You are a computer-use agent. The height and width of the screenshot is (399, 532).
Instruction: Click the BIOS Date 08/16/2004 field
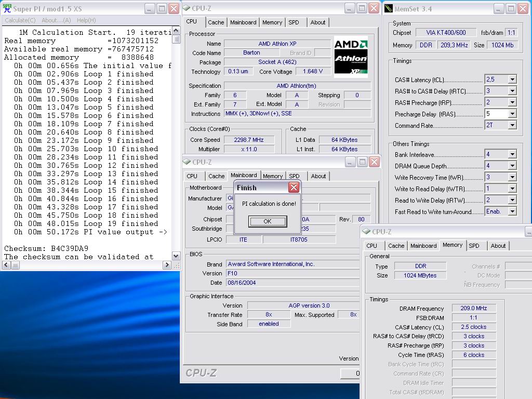293,283
